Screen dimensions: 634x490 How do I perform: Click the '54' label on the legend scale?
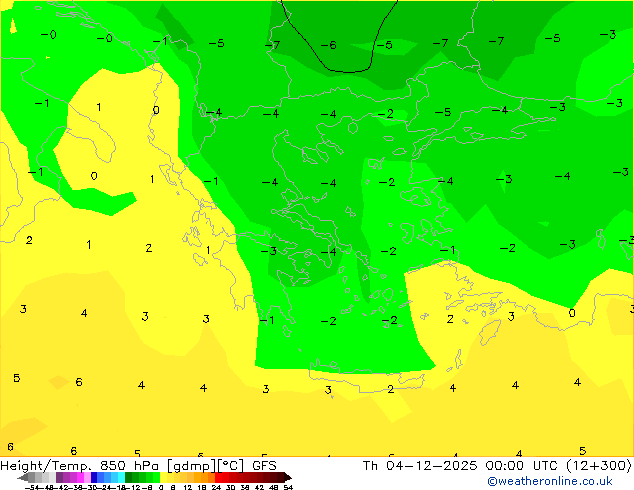click(x=288, y=487)
